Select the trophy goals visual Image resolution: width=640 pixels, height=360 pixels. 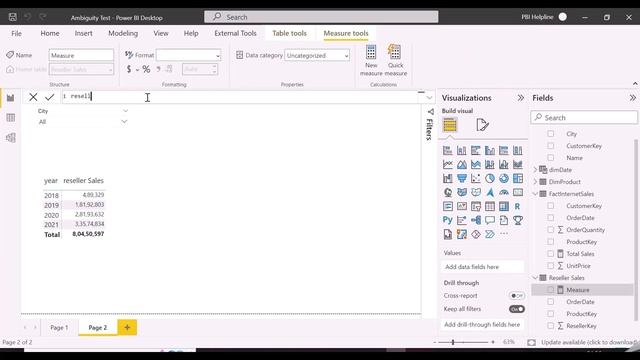click(518, 220)
